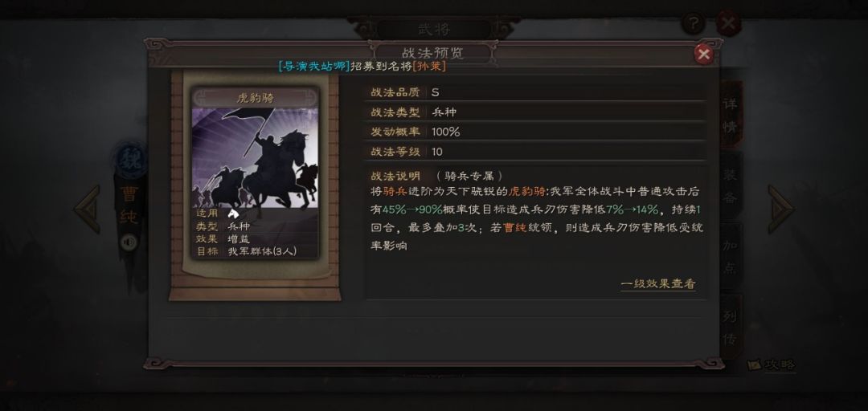This screenshot has height=411, width=868.
Task: Play 曹纯 voice with speaker icon
Action: 129,242
